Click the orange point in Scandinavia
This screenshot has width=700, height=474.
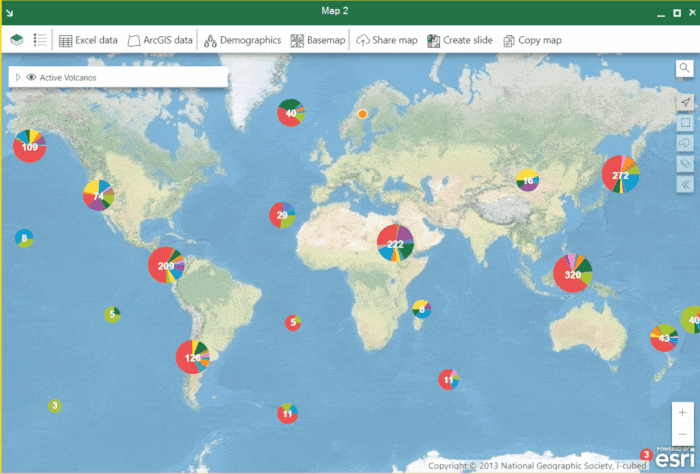[362, 114]
